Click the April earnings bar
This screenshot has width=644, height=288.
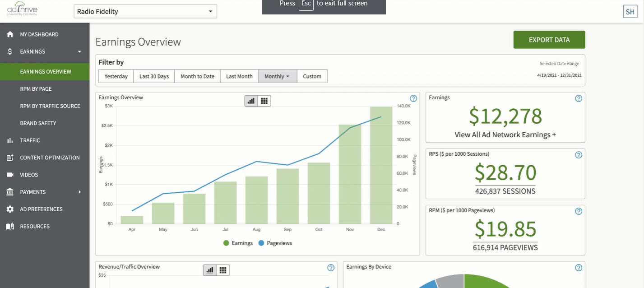pyautogui.click(x=132, y=220)
